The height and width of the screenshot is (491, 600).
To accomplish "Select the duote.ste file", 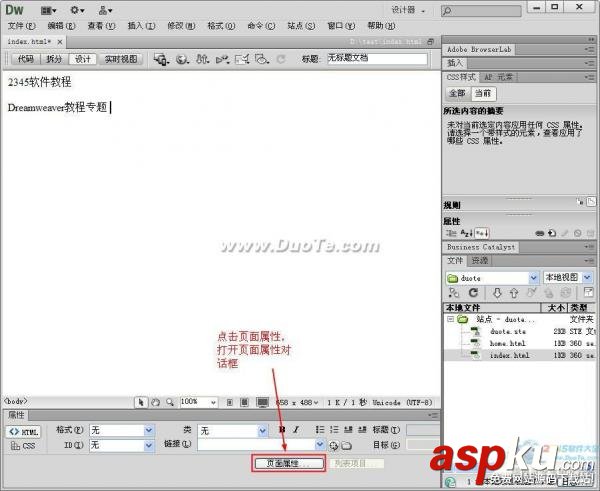I will click(508, 331).
